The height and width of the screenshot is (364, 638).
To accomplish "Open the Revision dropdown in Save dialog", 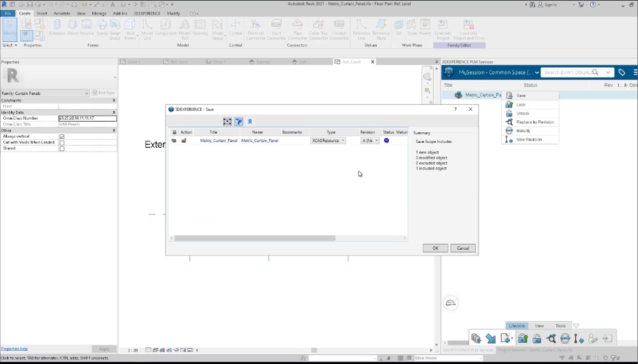I will click(370, 140).
